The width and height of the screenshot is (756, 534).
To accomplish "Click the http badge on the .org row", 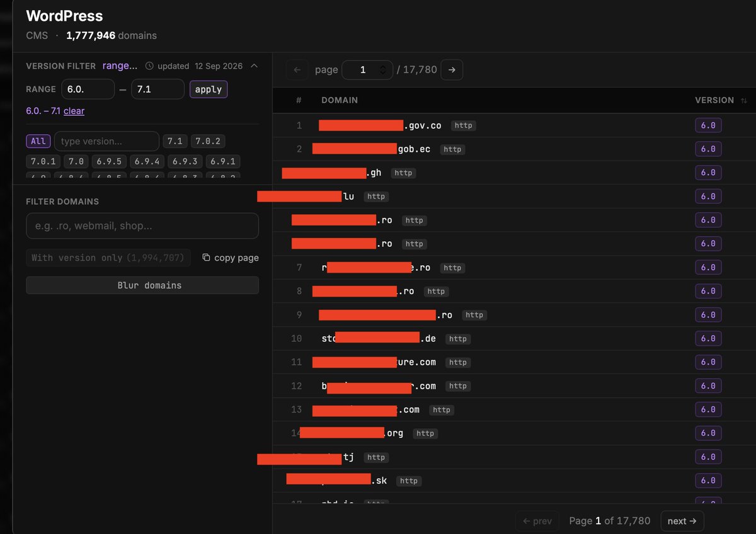I will point(425,433).
